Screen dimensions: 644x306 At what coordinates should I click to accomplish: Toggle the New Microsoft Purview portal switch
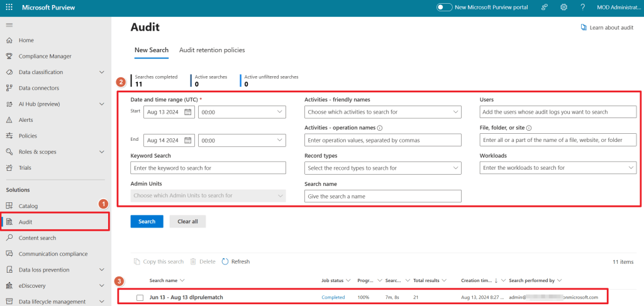pyautogui.click(x=445, y=7)
